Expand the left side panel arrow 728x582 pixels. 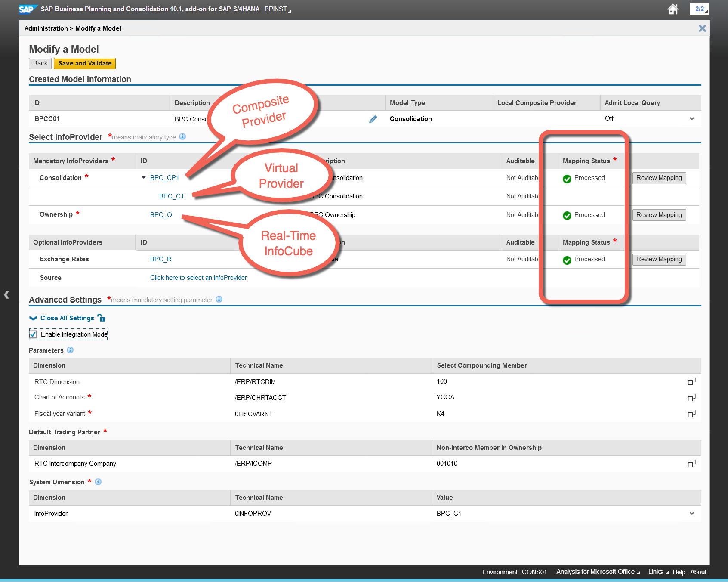pos(6,295)
